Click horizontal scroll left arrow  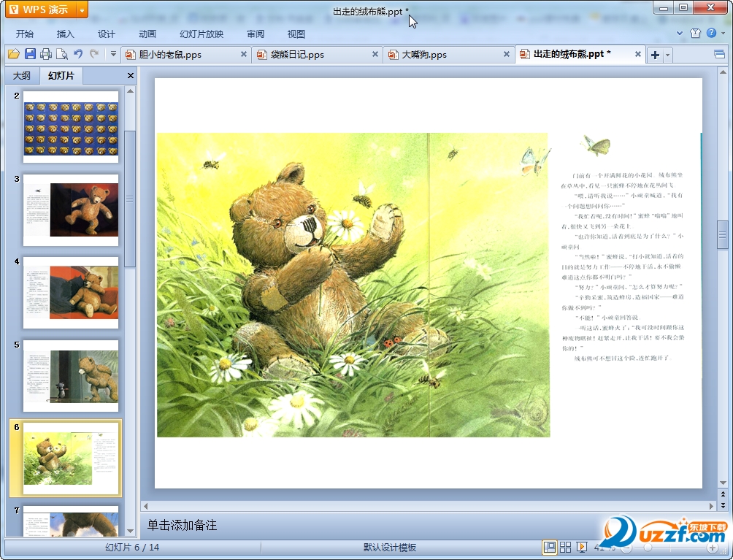point(146,506)
